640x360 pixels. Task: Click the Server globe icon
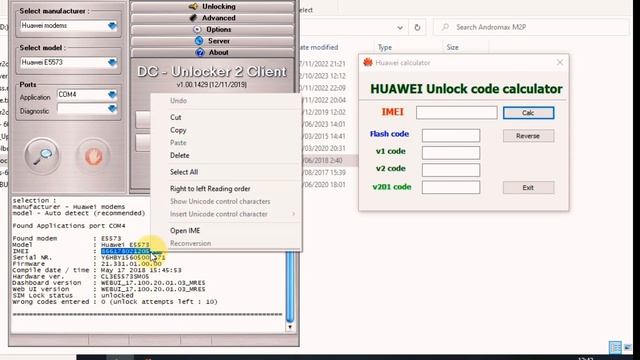199,41
